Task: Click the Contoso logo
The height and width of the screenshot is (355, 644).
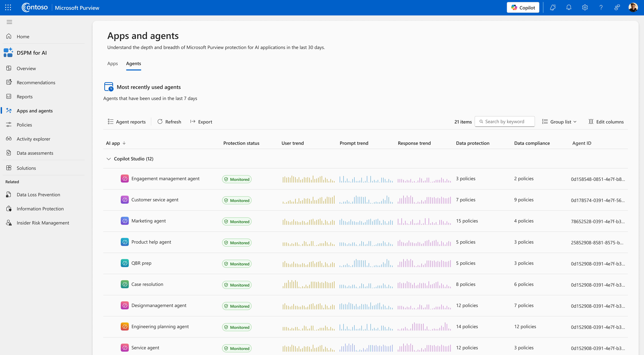Action: [x=35, y=8]
